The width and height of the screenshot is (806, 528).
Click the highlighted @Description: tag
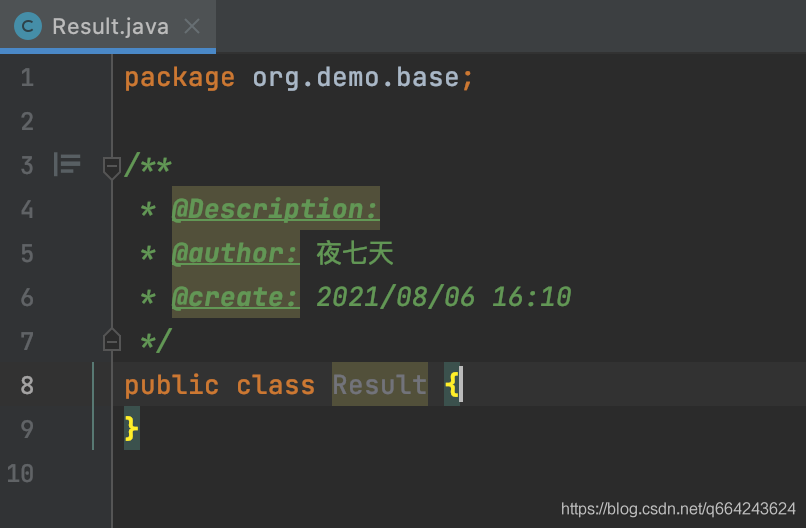point(276,209)
